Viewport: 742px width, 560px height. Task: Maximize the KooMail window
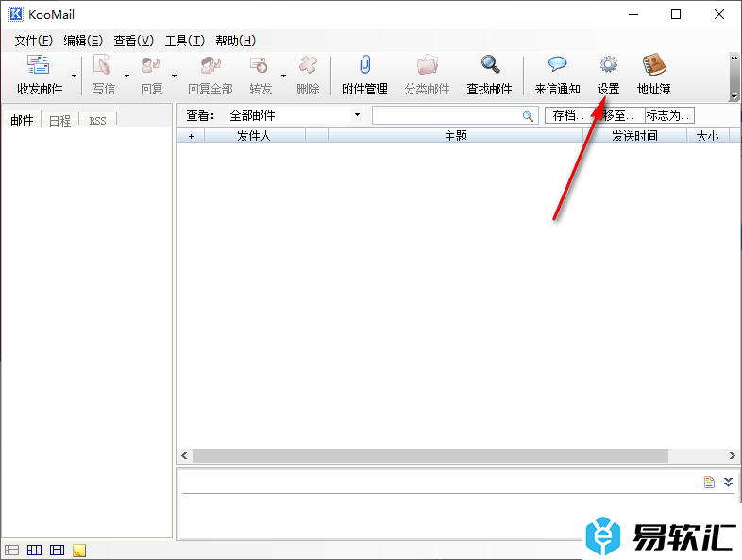click(676, 14)
